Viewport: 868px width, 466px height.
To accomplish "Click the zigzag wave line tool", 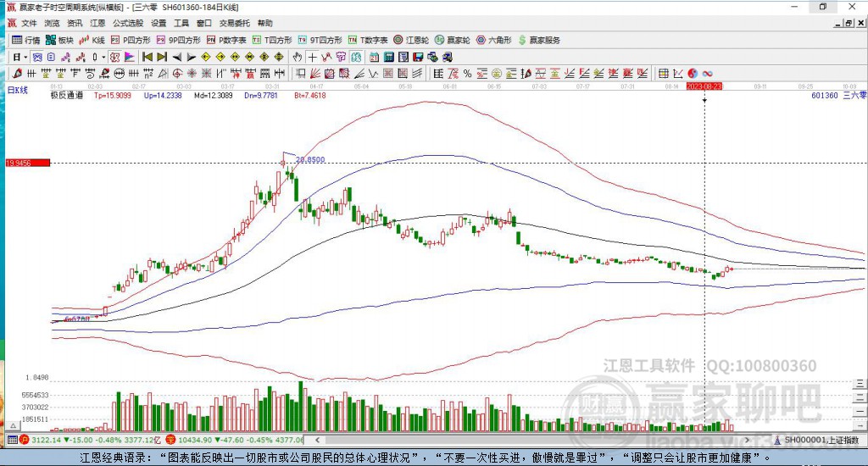I will point(372,73).
